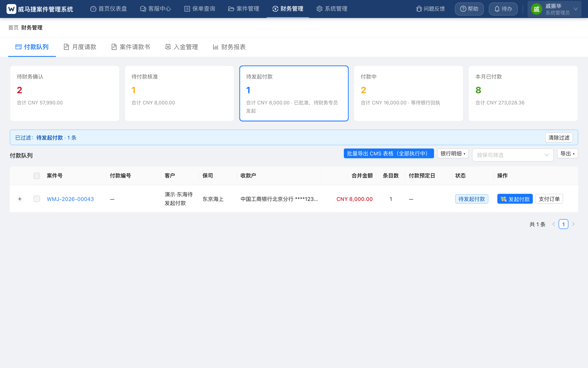The image size is (588, 368).
Task: Click 首页 breadcrumb link
Action: [x=13, y=28]
